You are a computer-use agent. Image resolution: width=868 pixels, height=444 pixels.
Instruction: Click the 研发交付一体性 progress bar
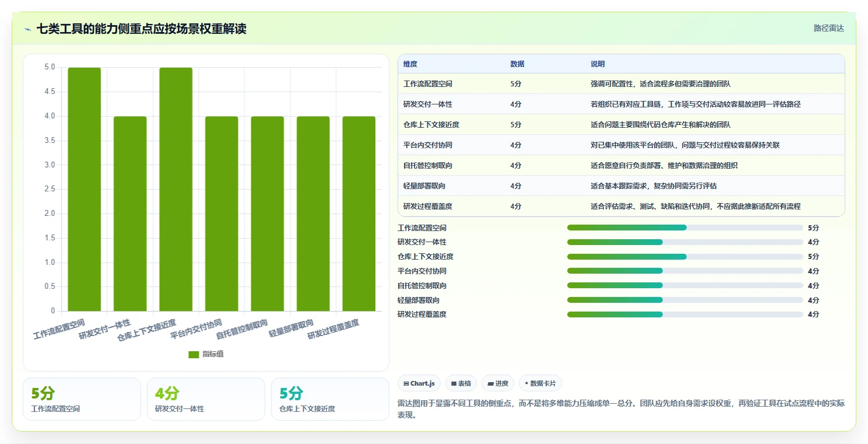[685, 242]
